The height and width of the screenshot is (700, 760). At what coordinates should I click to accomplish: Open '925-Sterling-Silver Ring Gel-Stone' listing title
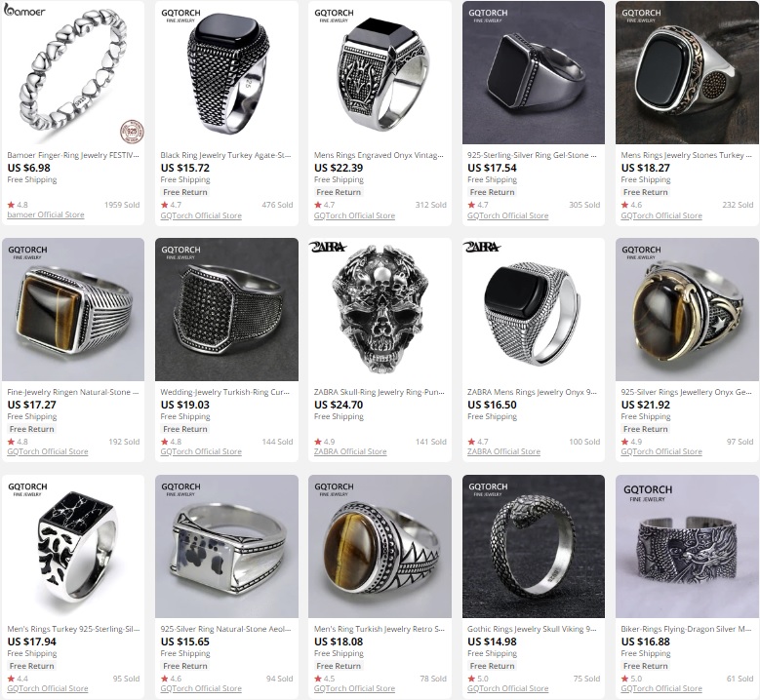[532, 155]
